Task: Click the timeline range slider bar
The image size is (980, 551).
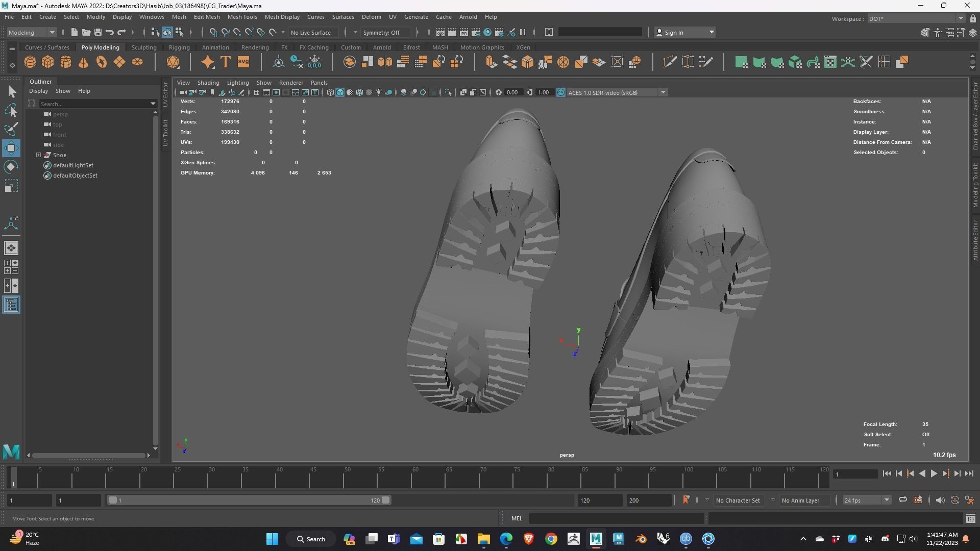Action: coord(250,500)
